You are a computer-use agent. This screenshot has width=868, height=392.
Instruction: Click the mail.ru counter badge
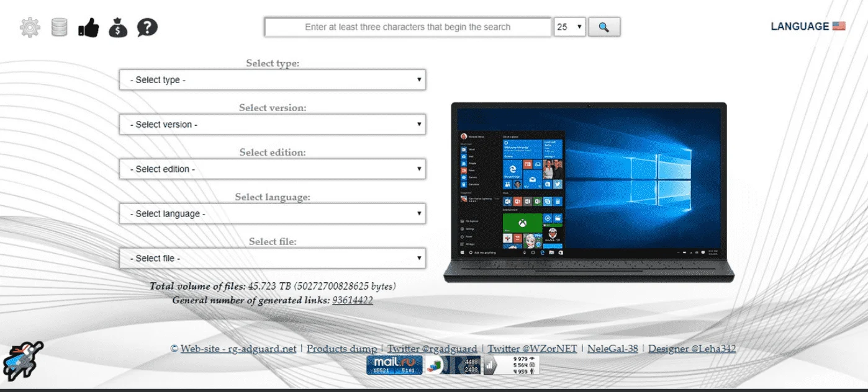pos(394,365)
